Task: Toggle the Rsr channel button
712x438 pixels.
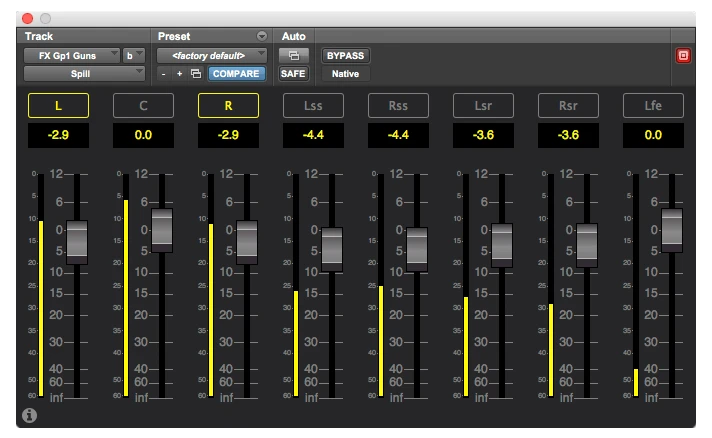Action: click(x=568, y=105)
